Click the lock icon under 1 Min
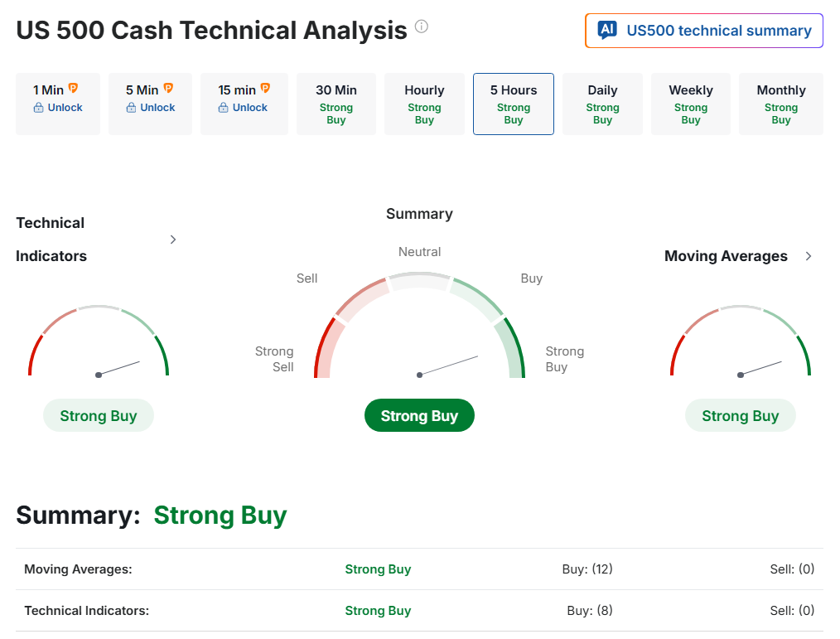The width and height of the screenshot is (840, 639). click(x=38, y=108)
